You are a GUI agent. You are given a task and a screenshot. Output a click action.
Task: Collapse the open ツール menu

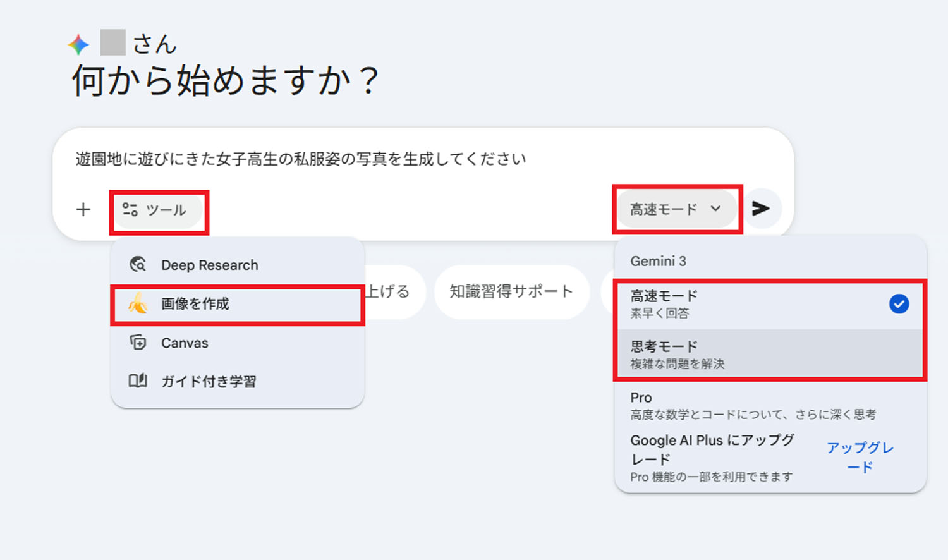pyautogui.click(x=158, y=210)
